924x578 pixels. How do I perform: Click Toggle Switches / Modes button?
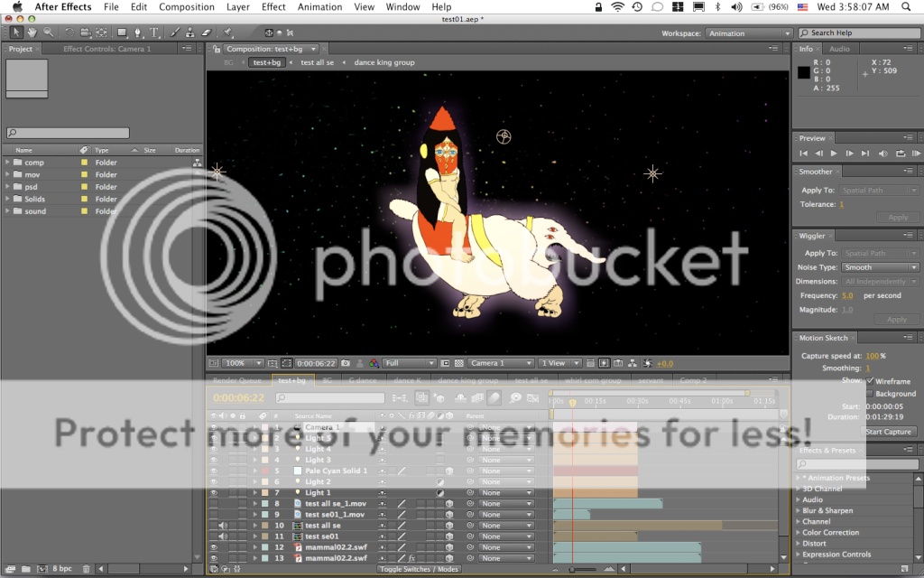point(419,569)
